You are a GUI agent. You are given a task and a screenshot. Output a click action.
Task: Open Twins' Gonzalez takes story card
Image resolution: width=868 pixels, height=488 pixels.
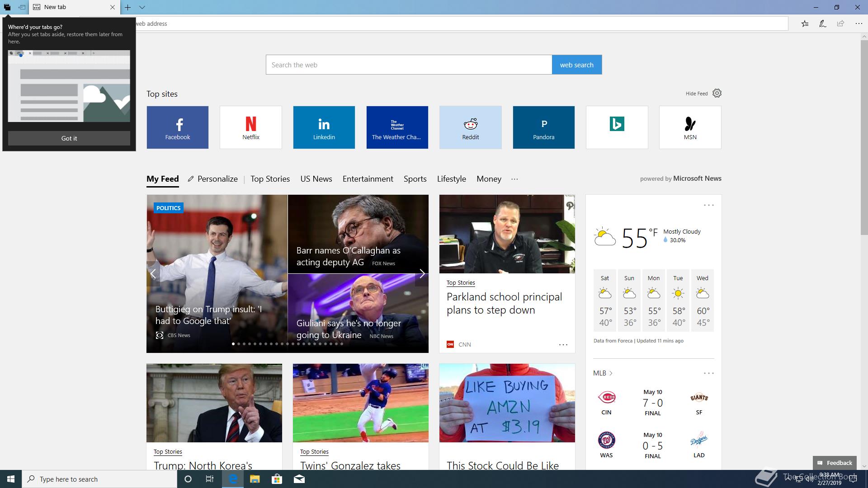pos(361,417)
